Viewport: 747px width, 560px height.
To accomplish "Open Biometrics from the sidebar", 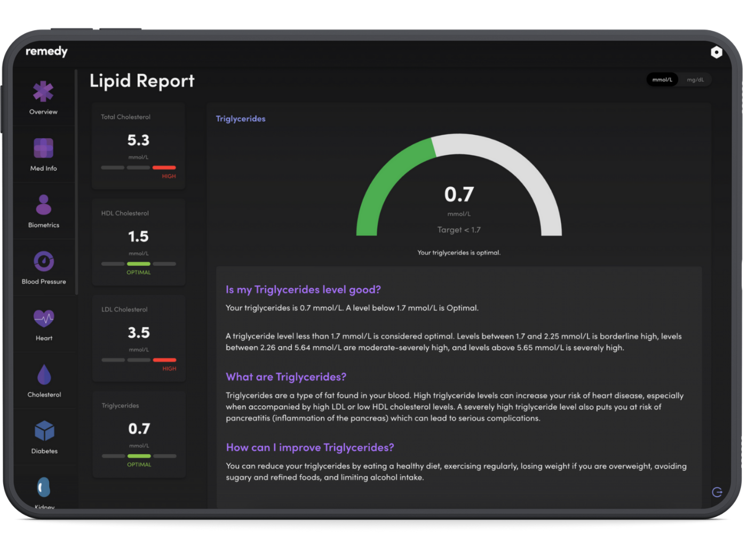I will pyautogui.click(x=43, y=205).
